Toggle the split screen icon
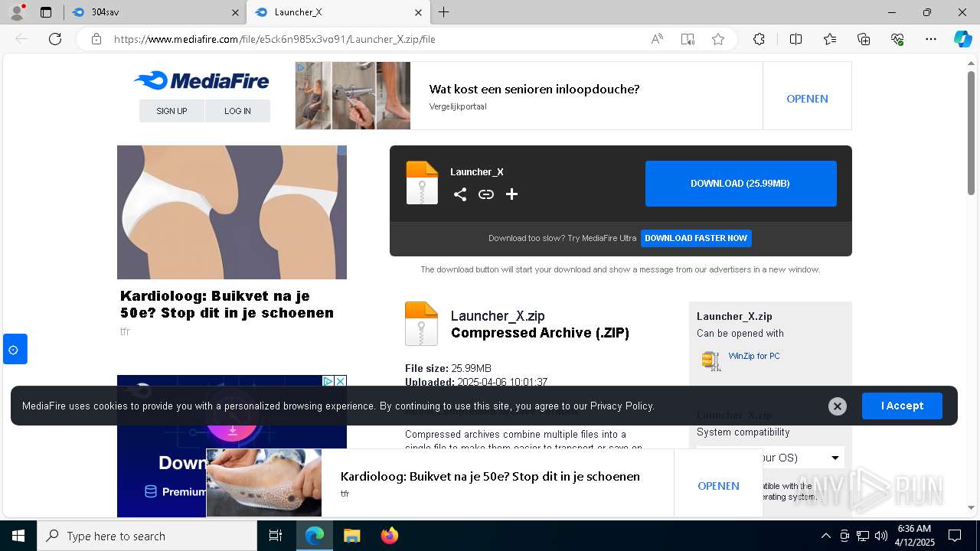 pos(795,39)
